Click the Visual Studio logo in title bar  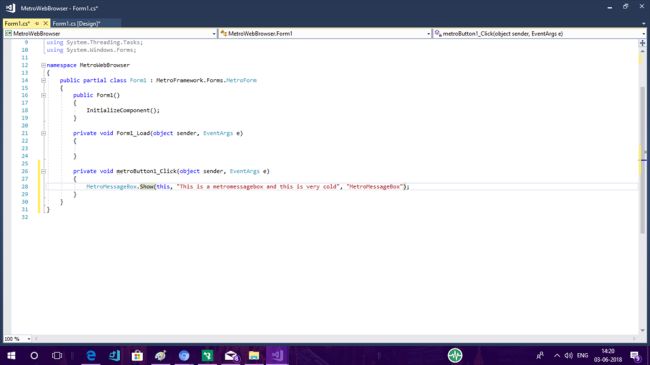point(10,8)
